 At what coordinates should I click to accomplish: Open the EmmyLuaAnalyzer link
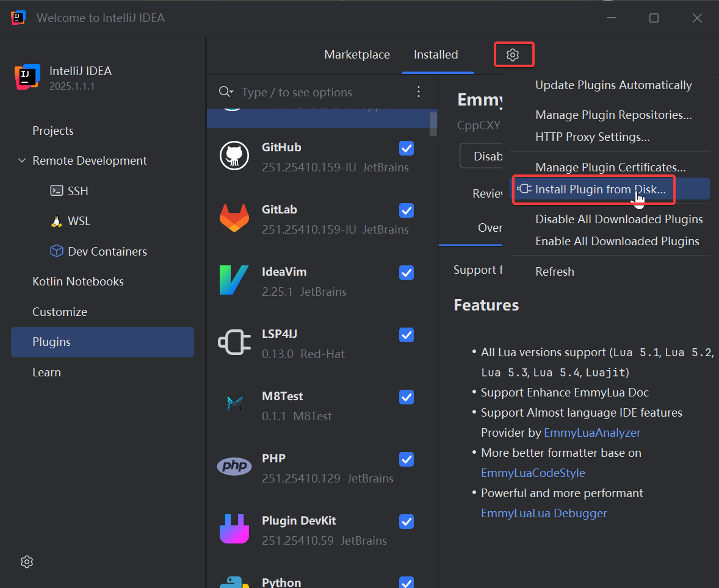(x=592, y=433)
